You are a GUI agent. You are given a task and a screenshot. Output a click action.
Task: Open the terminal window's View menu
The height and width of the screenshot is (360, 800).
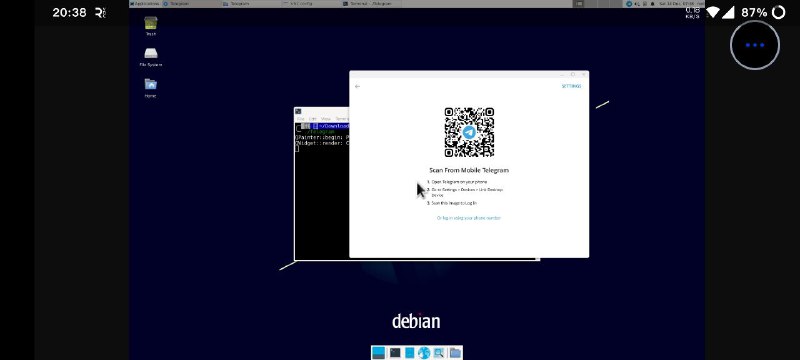tap(326, 119)
